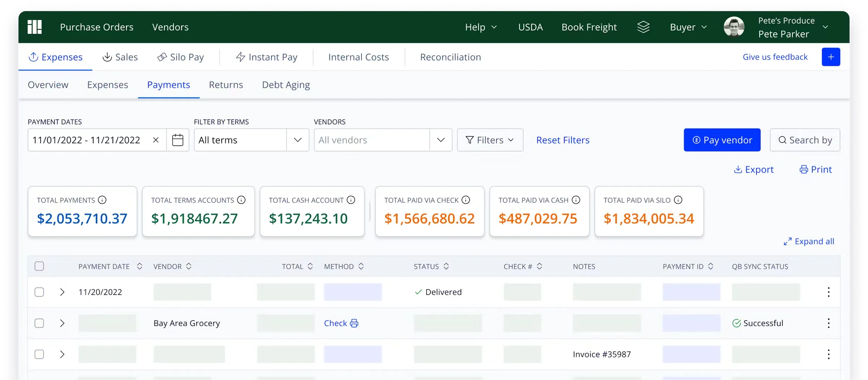The width and height of the screenshot is (868, 380).
Task: Click the Silo logo icon
Action: coord(35,27)
